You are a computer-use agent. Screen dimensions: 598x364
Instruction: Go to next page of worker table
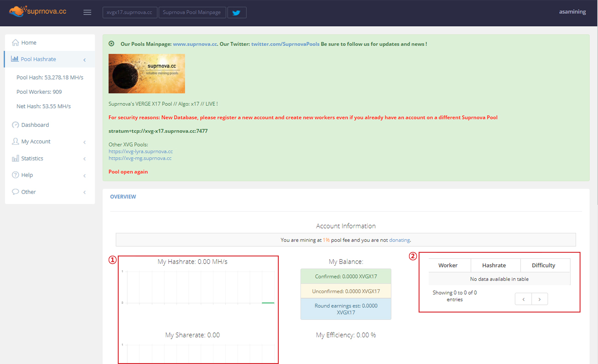540,299
